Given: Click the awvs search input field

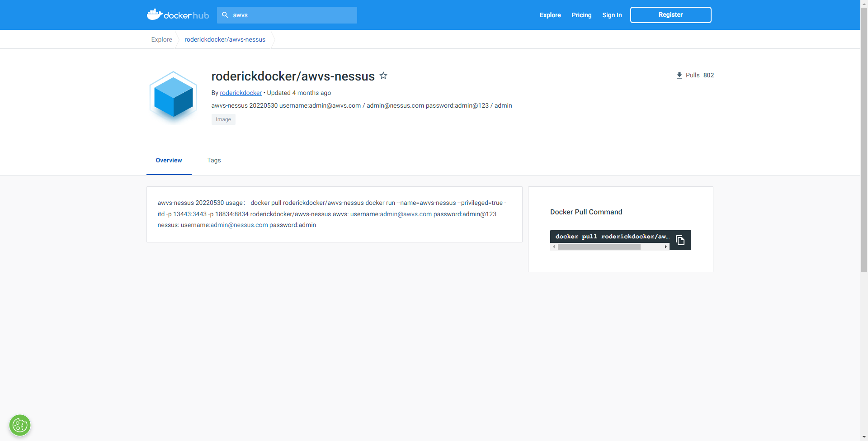Looking at the screenshot, I should pos(287,15).
